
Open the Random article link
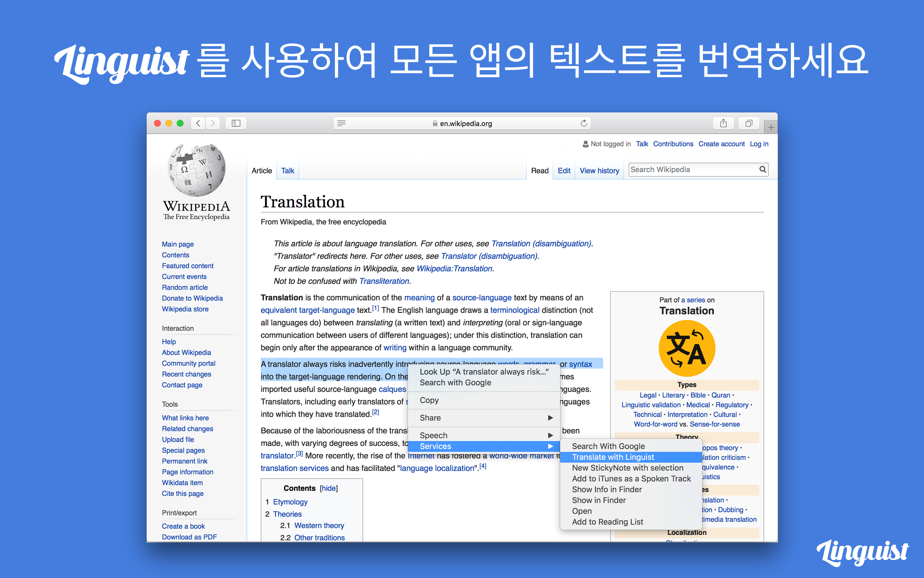click(x=185, y=287)
